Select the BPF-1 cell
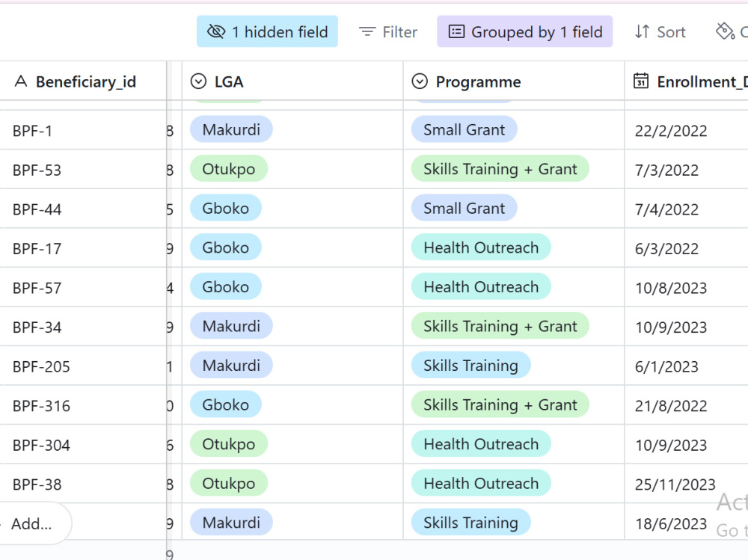The width and height of the screenshot is (748, 560). (83, 130)
